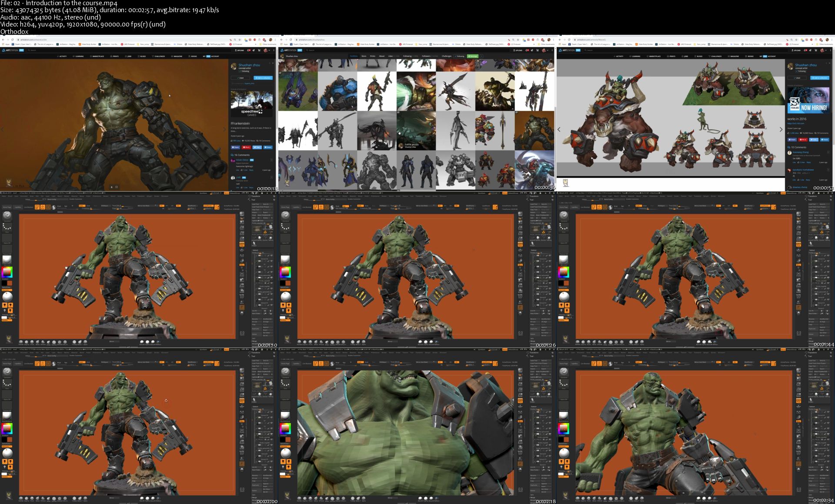Open the stroke type dots icon in 00:01:10 frame

(7, 226)
